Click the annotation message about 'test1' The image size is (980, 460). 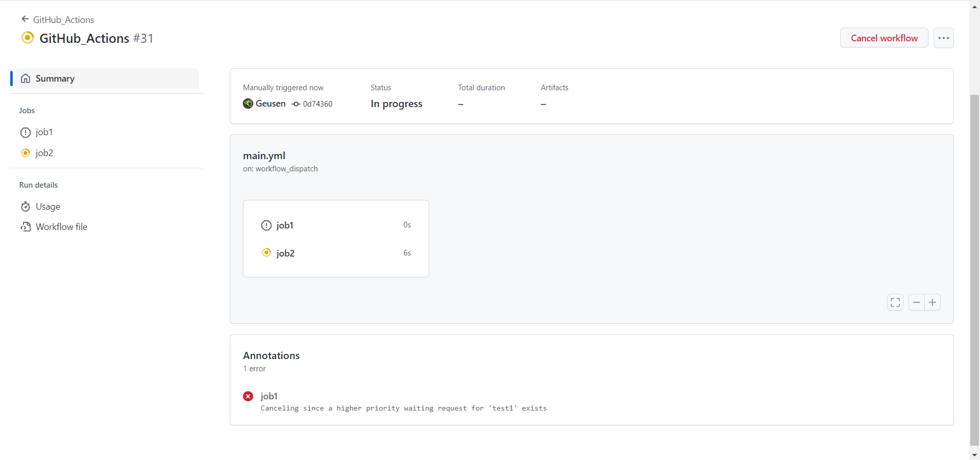click(x=404, y=408)
